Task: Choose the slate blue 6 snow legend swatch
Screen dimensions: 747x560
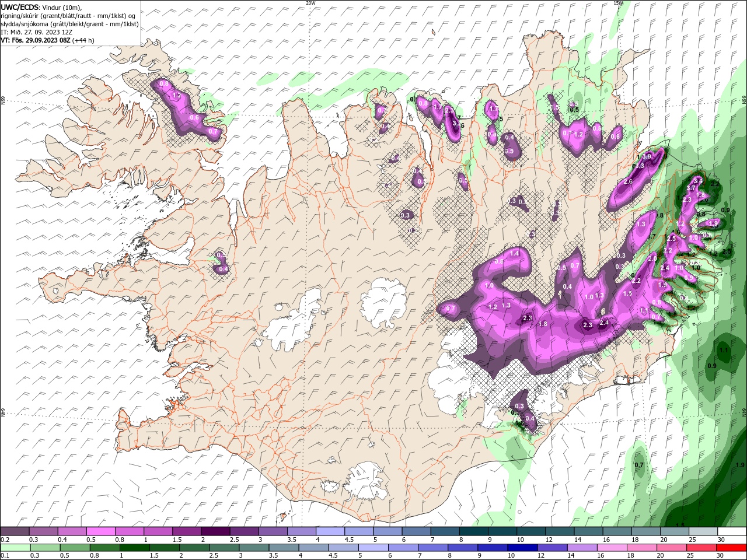Action: pos(416,531)
